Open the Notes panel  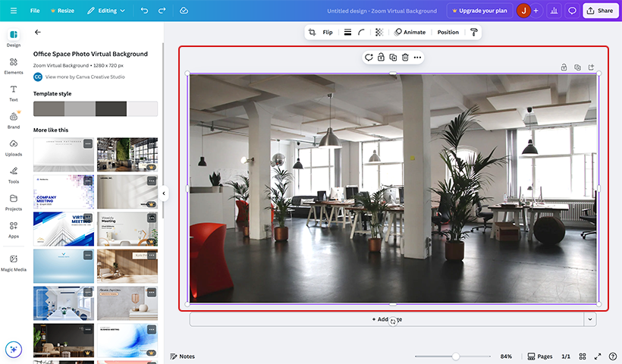pos(183,356)
